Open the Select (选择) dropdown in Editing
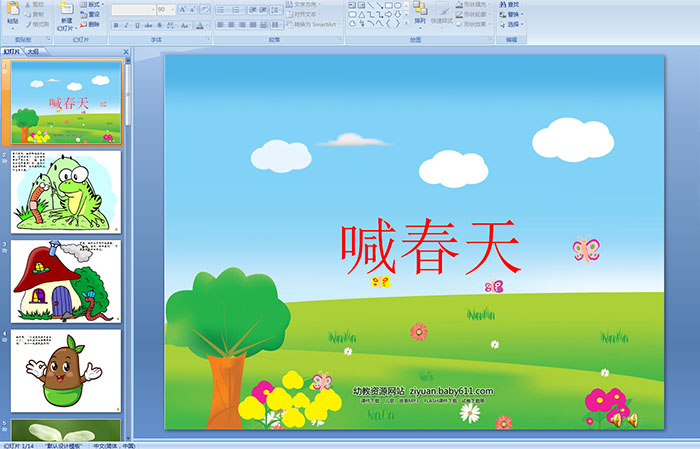Viewport: 700px width, 449px height. pyautogui.click(x=512, y=24)
